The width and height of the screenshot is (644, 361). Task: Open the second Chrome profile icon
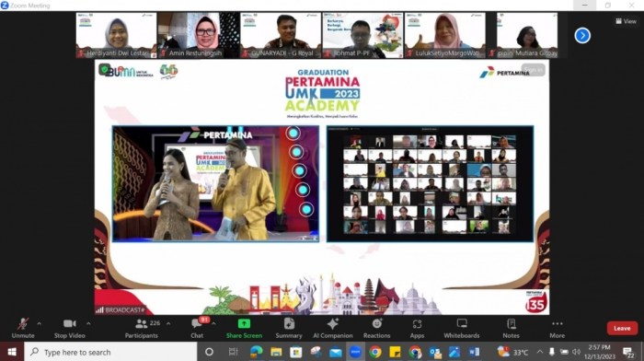point(415,352)
